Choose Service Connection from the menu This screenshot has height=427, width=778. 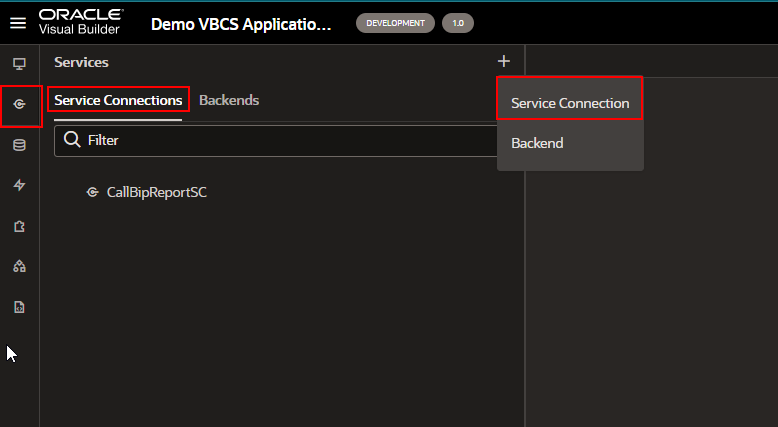coord(570,103)
